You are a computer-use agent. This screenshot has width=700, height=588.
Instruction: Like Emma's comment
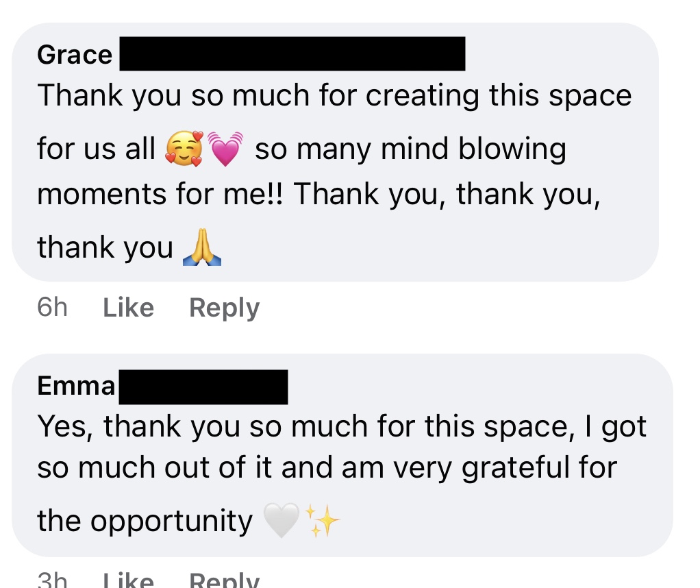[x=128, y=581]
